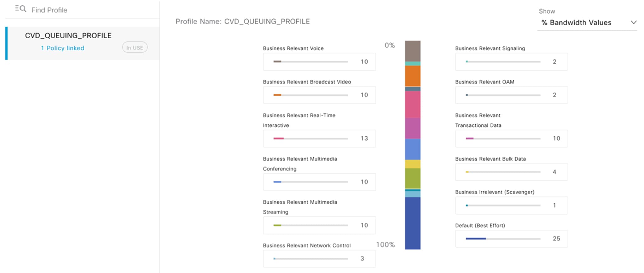Click the Business Relevant OAM slider
Viewport: 644px width, 273px height.
[x=503, y=95]
